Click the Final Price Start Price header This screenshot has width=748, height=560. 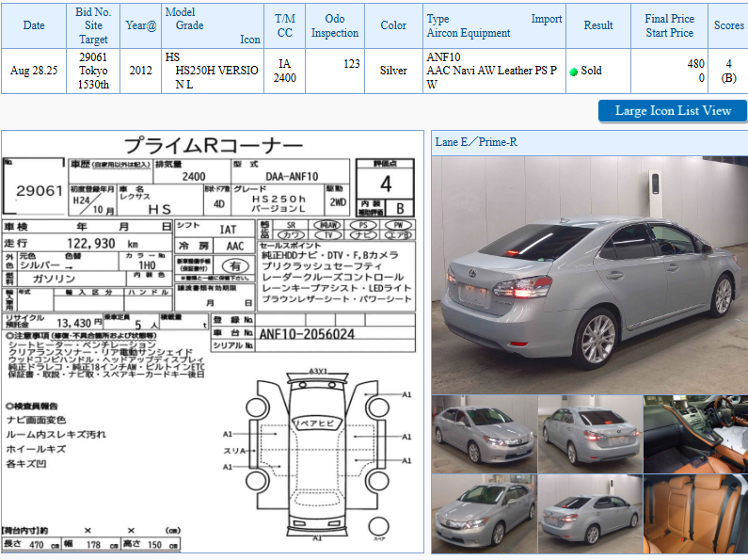(669, 25)
